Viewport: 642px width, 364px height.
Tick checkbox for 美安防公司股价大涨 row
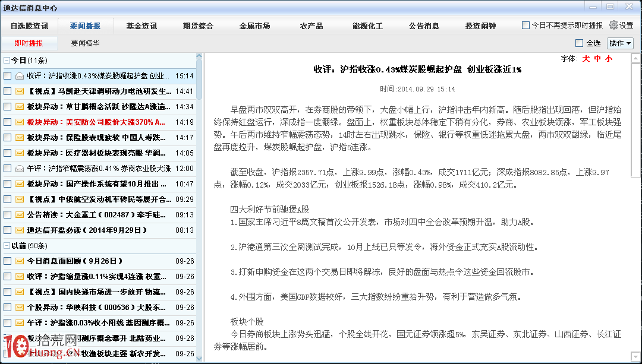tap(7, 122)
